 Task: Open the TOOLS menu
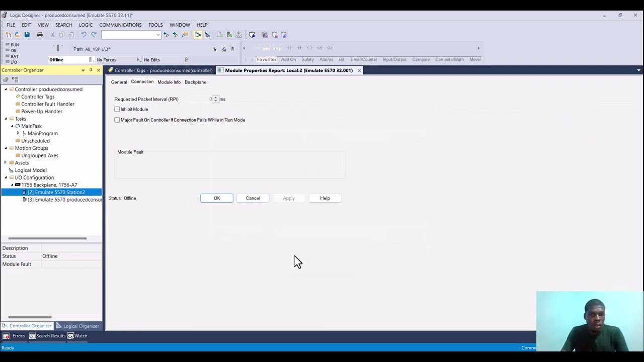(x=155, y=25)
